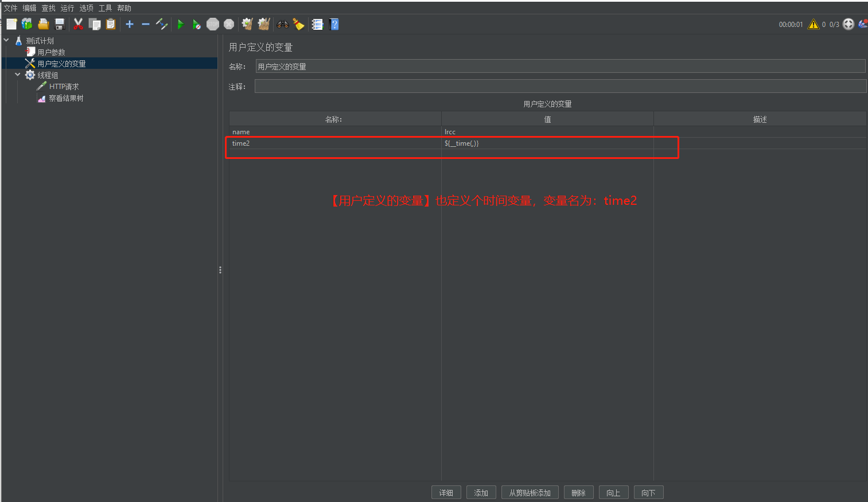868x502 pixels.
Task: Select 线程组 in the tree
Action: pyautogui.click(x=48, y=75)
